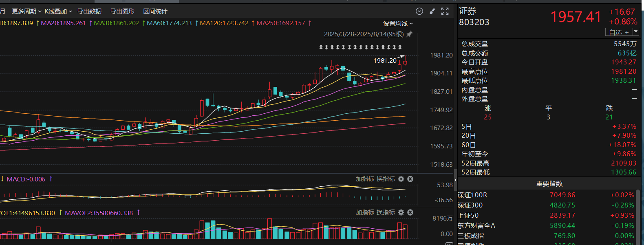Open K线叠加 dropdown
This screenshot has height=245, width=644.
click(x=58, y=11)
